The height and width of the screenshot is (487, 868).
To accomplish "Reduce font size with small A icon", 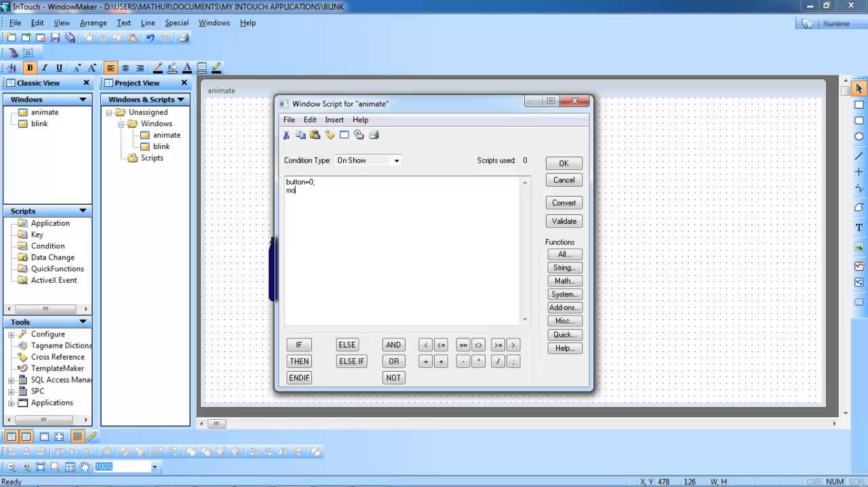I will click(x=77, y=68).
